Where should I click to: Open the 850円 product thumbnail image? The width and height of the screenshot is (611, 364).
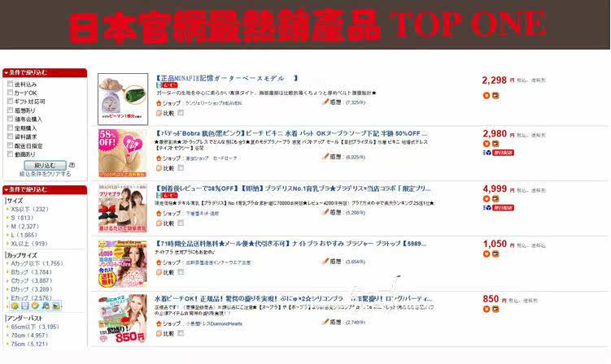point(122,319)
